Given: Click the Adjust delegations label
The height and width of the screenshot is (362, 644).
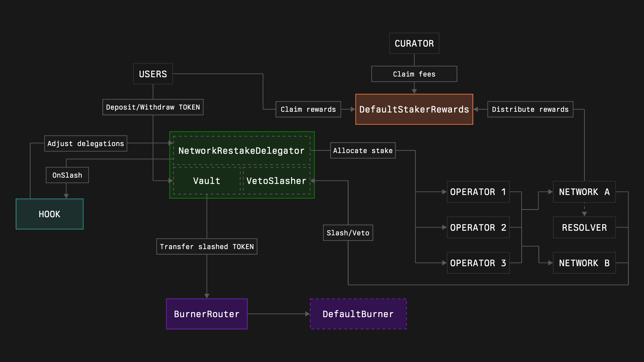Looking at the screenshot, I should pyautogui.click(x=86, y=143).
